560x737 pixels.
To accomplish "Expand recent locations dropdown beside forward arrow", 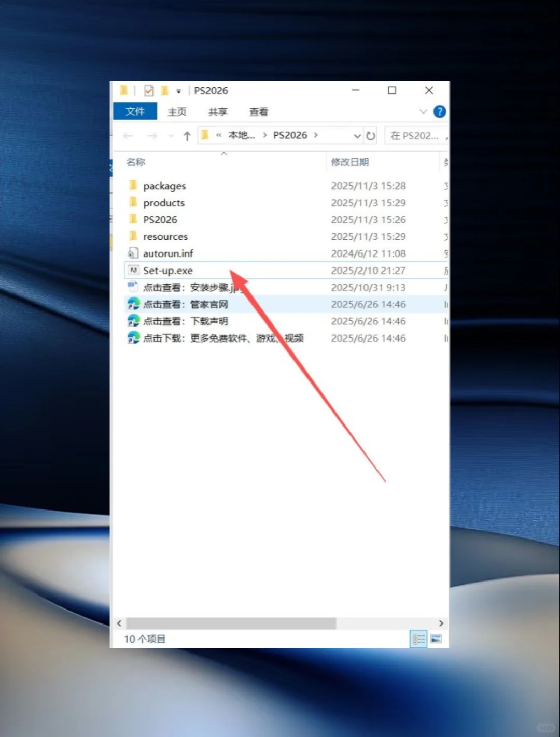I will pos(171,135).
